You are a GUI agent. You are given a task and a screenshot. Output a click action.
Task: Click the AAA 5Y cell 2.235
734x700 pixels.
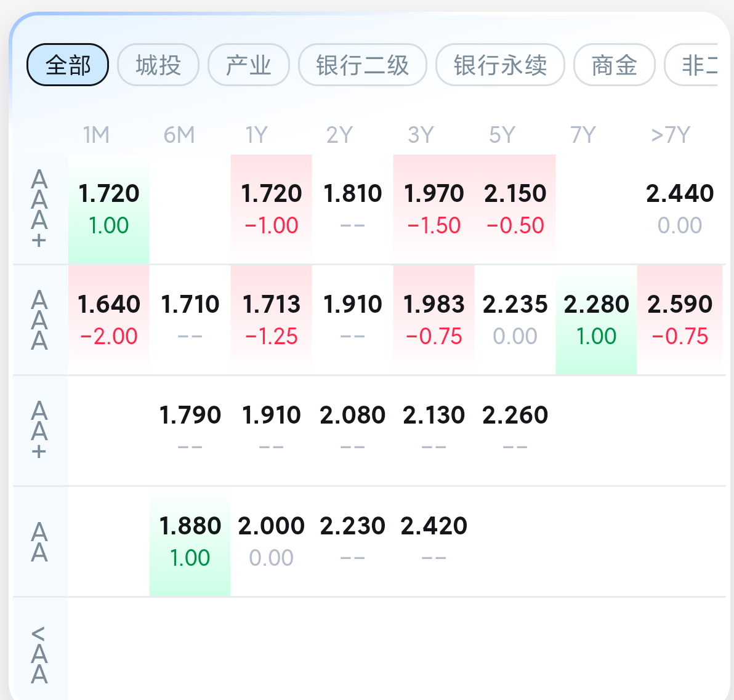tap(515, 320)
